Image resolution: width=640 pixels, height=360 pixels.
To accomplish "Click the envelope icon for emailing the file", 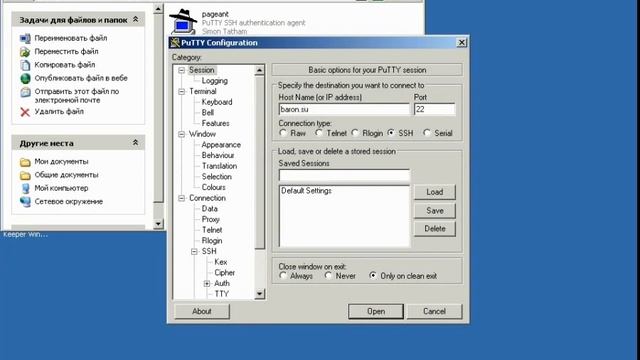I will [x=25, y=92].
